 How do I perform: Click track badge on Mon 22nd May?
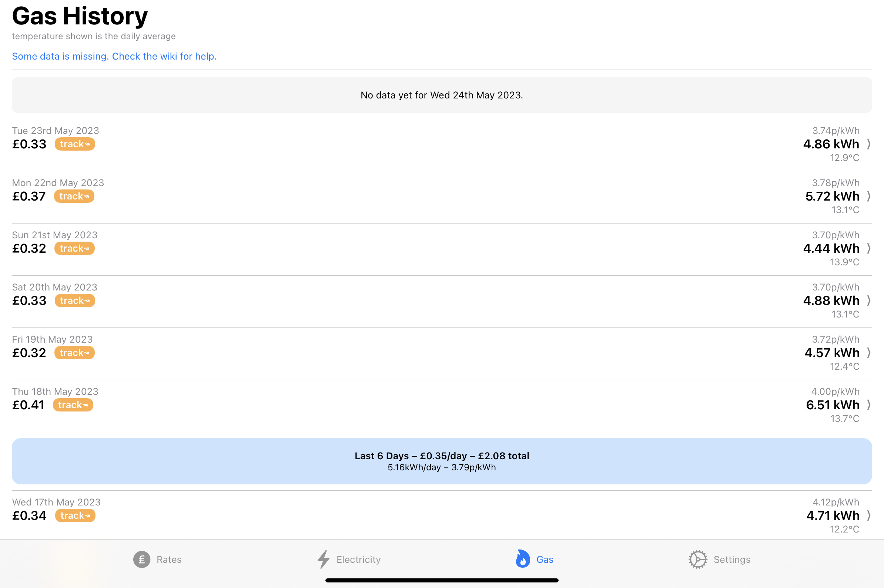pyautogui.click(x=74, y=196)
